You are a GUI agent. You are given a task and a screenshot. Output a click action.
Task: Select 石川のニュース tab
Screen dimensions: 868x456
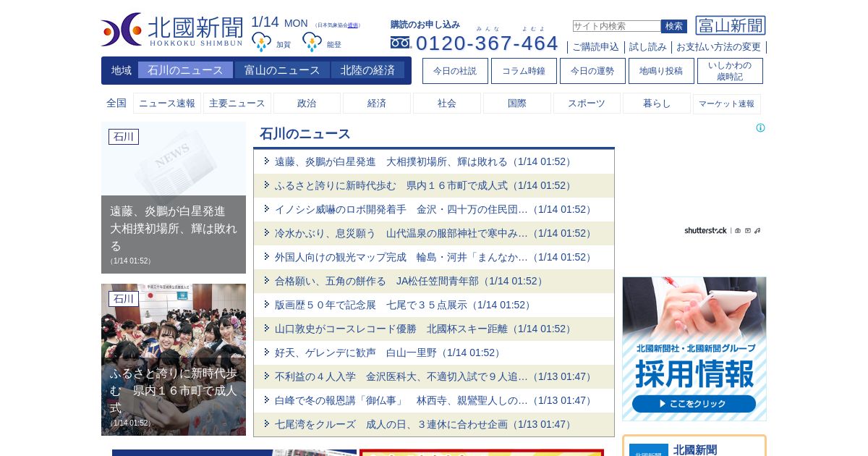point(185,70)
